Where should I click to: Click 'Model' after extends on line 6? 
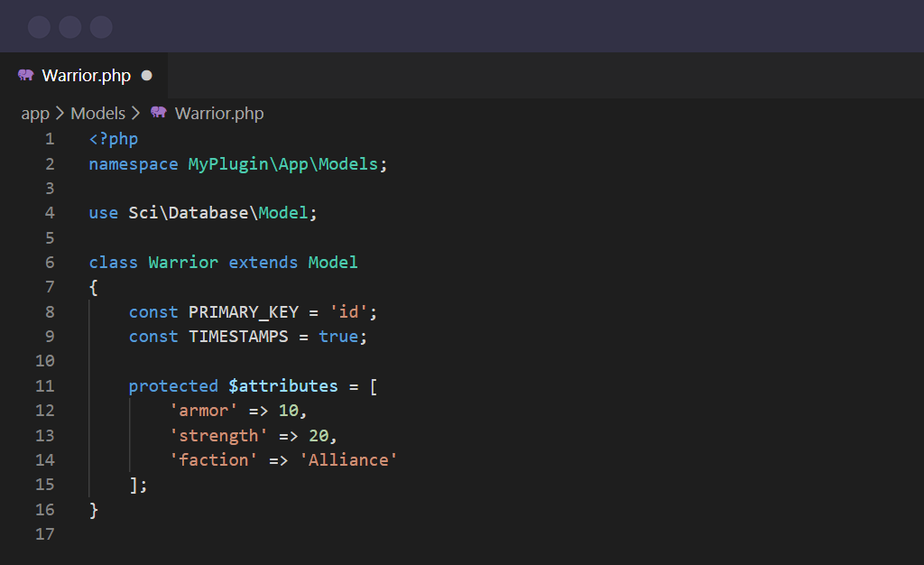pyautogui.click(x=333, y=262)
